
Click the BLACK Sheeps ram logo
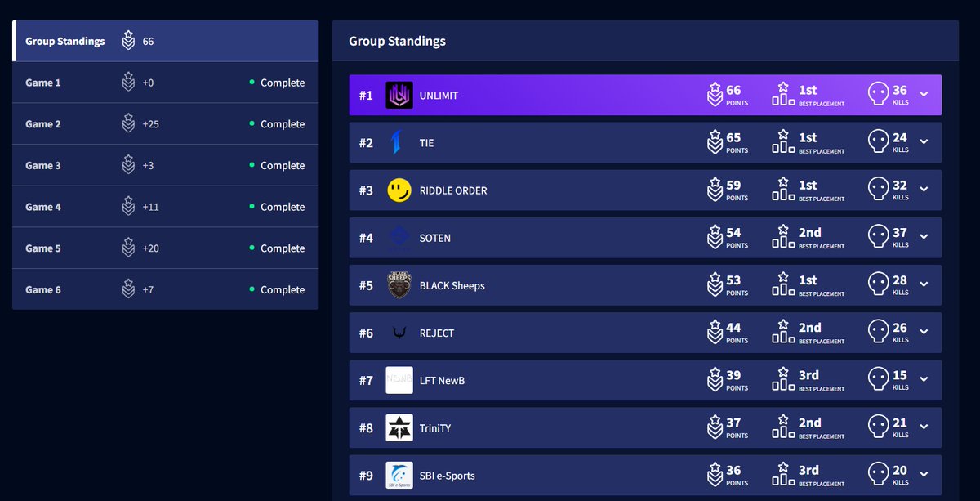pos(399,285)
